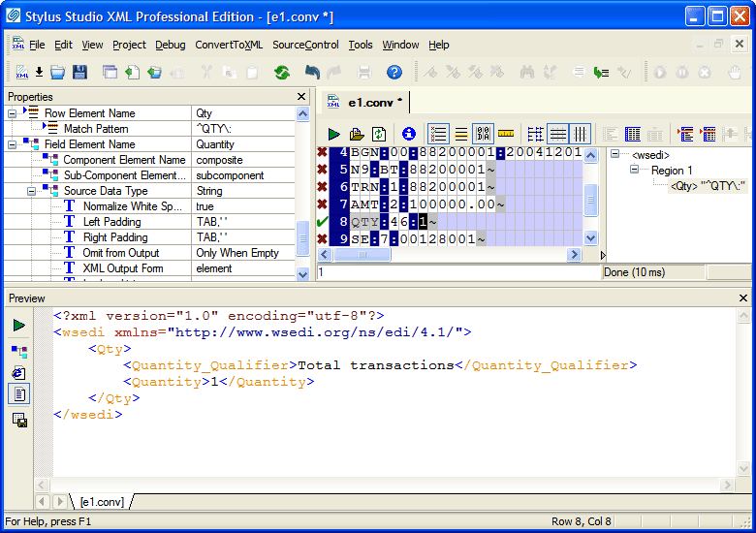Select the [e1.conv] tab in Preview pane

pyautogui.click(x=102, y=502)
